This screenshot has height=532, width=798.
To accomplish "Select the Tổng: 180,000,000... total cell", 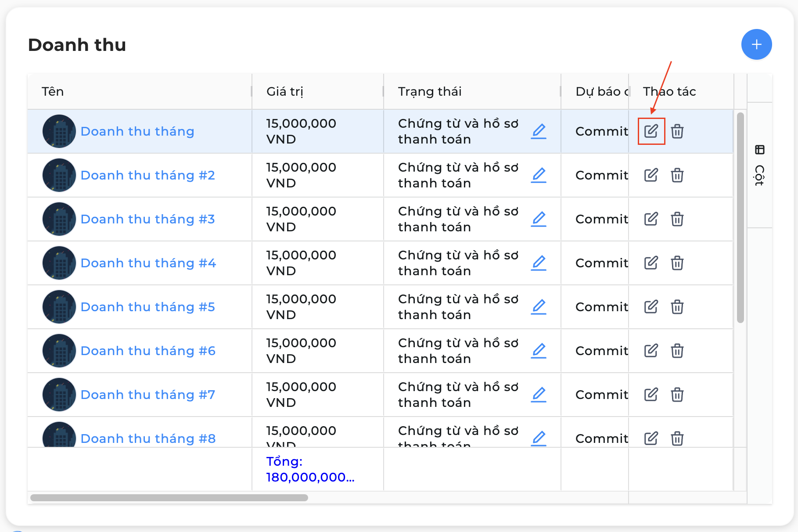I will point(318,469).
